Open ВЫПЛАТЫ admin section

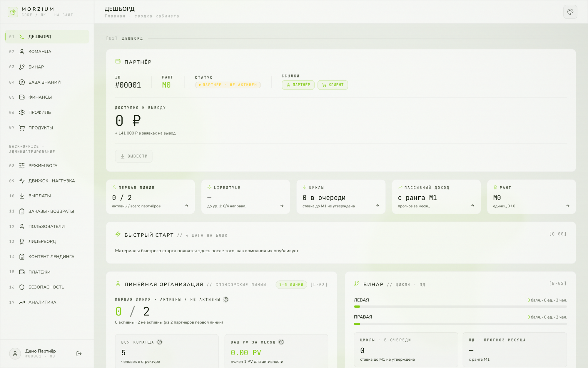47,196
